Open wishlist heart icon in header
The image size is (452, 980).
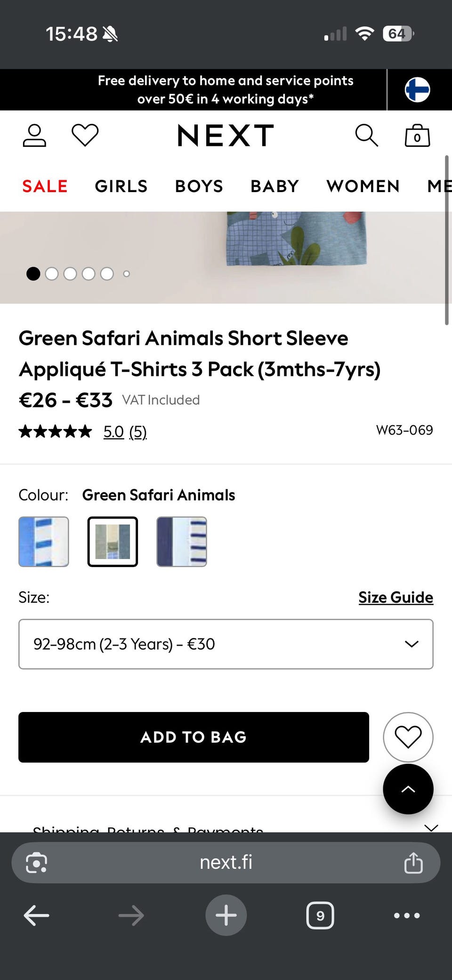(x=85, y=136)
